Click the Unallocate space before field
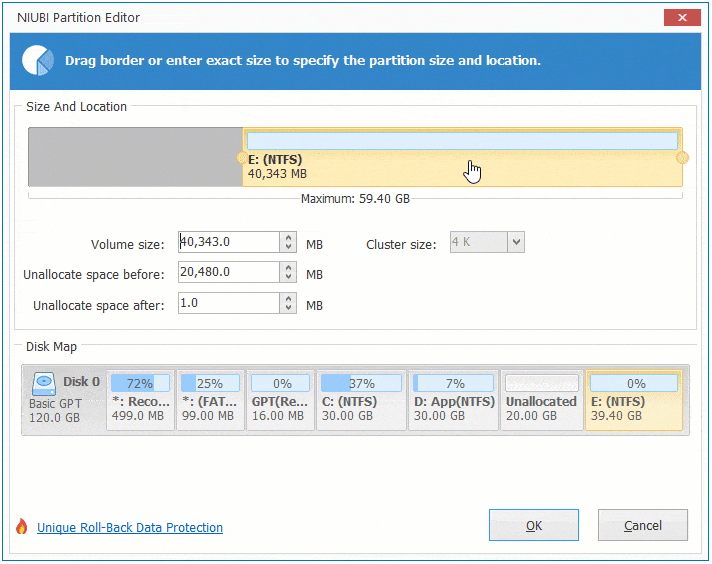Image resolution: width=712 pixels, height=564 pixels. point(228,273)
